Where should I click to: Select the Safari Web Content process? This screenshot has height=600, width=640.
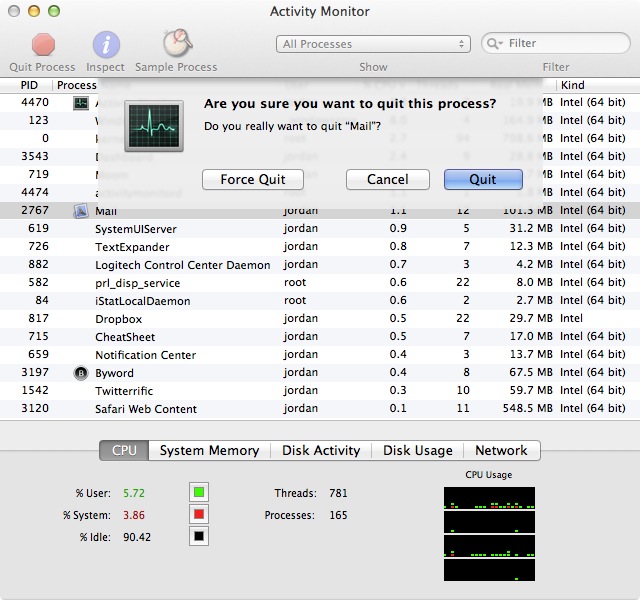click(320, 409)
